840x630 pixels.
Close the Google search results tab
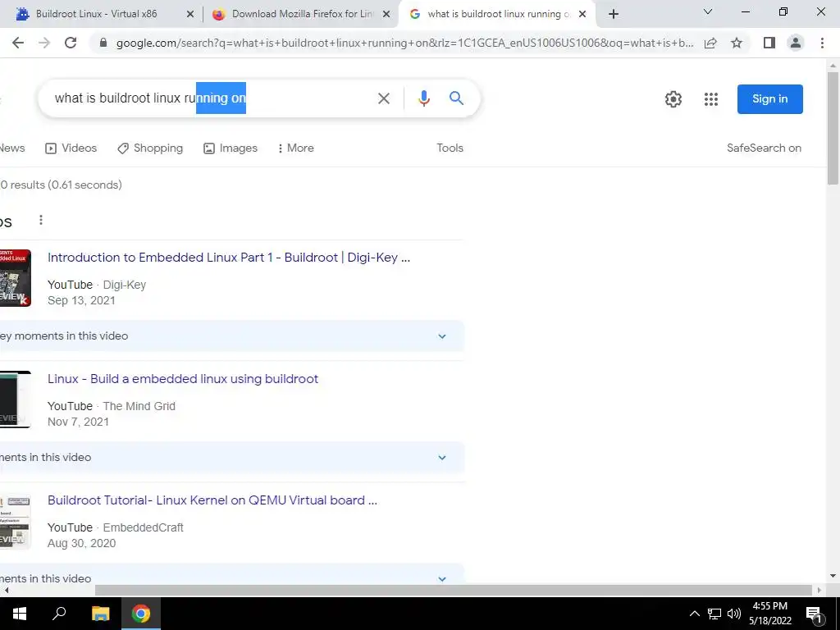(582, 15)
